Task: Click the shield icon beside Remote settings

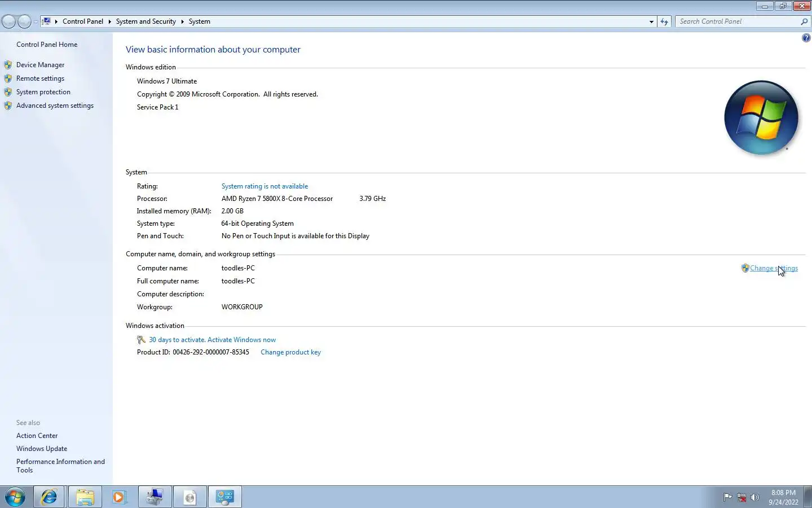Action: [8, 78]
